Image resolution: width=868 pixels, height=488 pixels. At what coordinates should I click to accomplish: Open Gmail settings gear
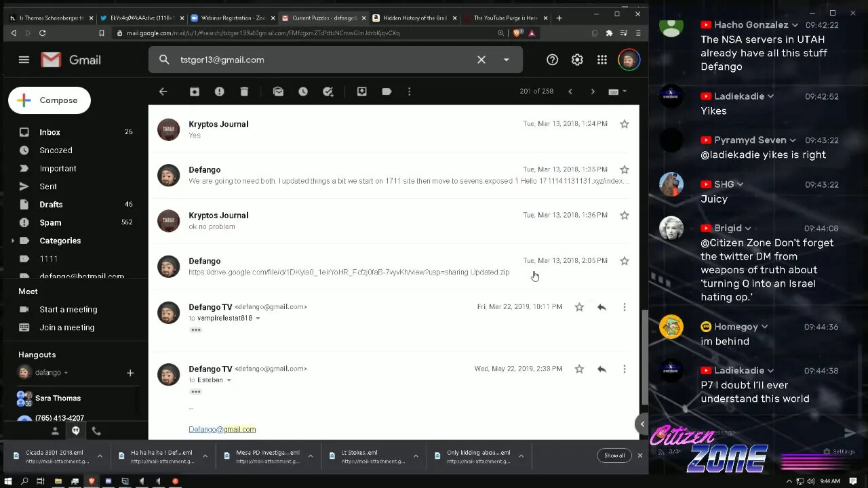click(577, 60)
